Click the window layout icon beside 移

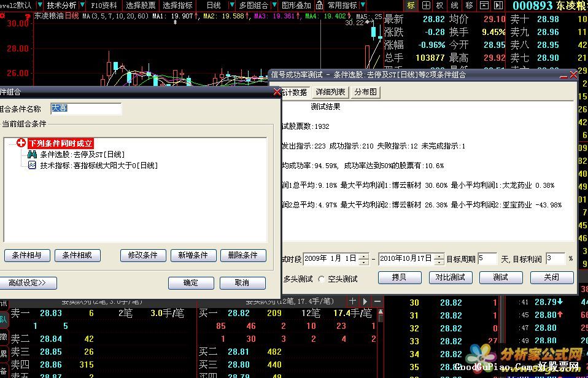tap(484, 6)
